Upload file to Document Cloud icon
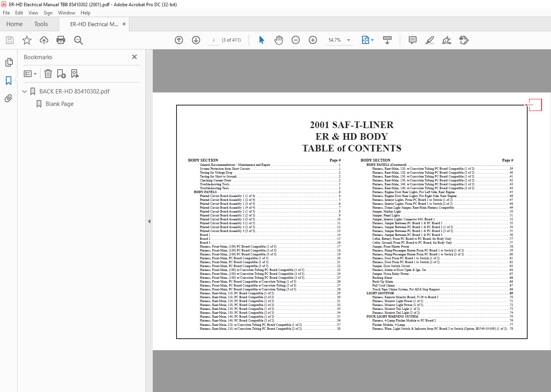551x392 pixels. coord(44,40)
